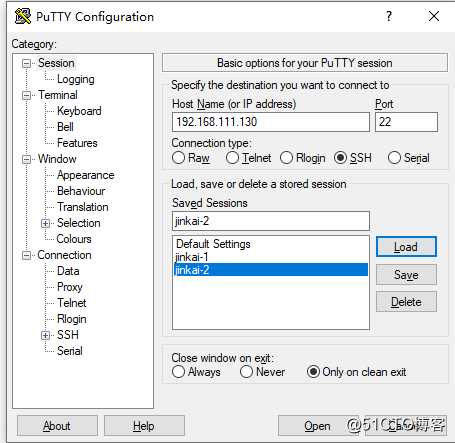Click the Port input field
Screen dimensions: 455x443
[406, 122]
